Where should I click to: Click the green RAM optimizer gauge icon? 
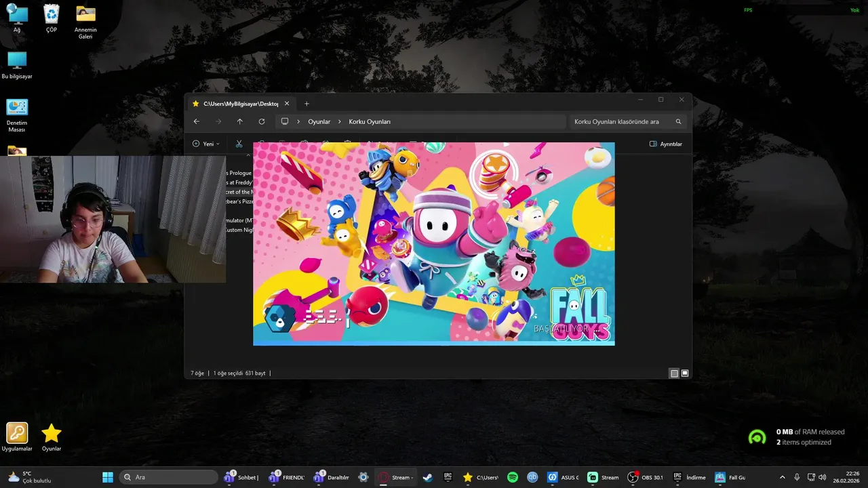(757, 437)
